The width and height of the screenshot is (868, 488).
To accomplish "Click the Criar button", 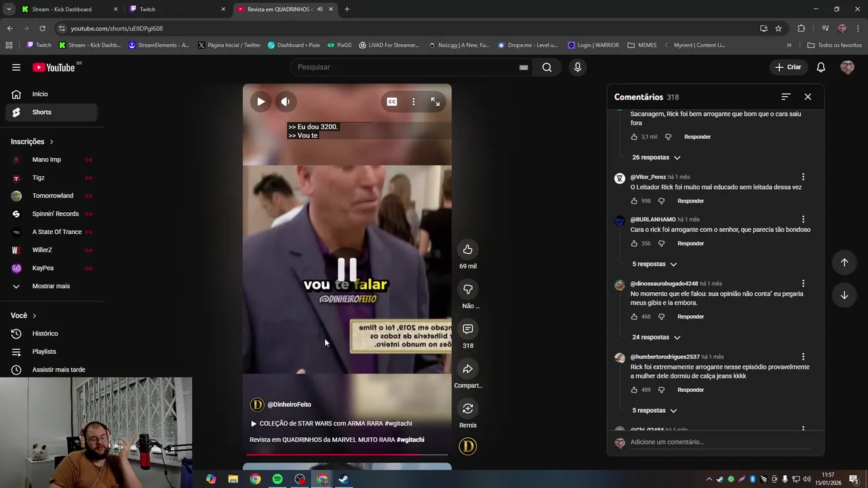I will pyautogui.click(x=788, y=67).
